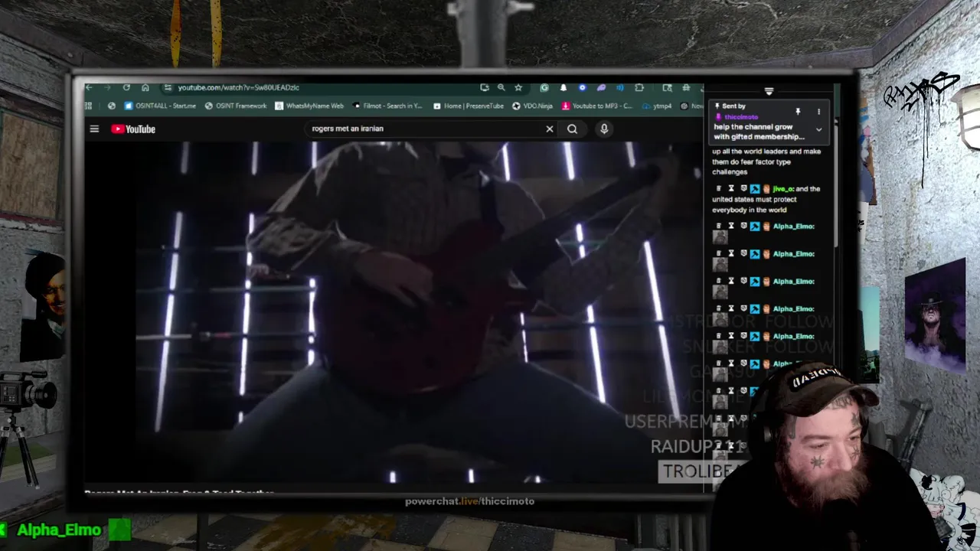Open the OSINT Framework bookmark

[x=236, y=106]
